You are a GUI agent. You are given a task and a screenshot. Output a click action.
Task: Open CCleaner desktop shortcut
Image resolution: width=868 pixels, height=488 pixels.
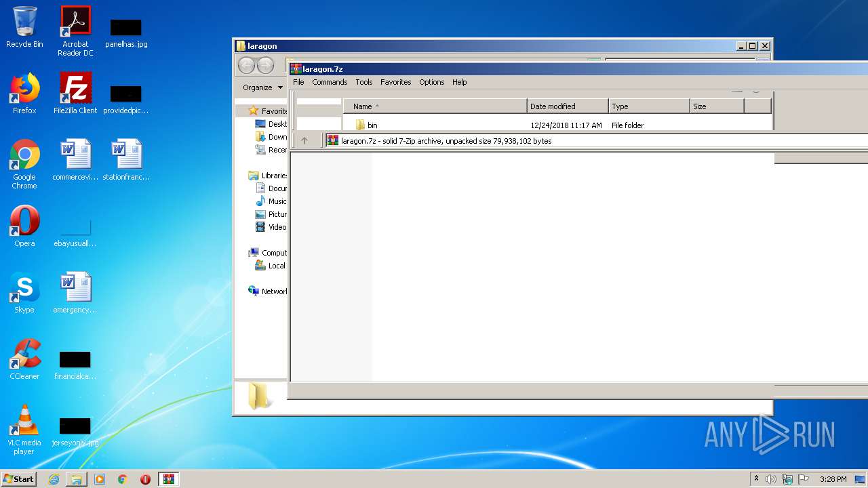tap(24, 359)
